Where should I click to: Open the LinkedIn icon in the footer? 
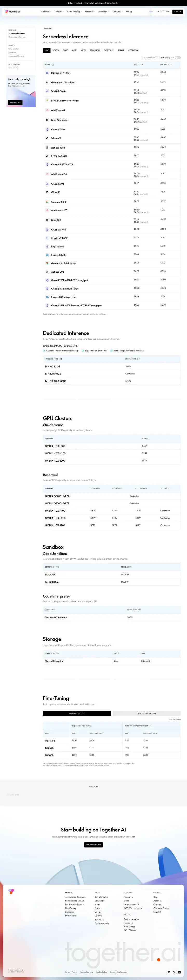tap(179, 972)
